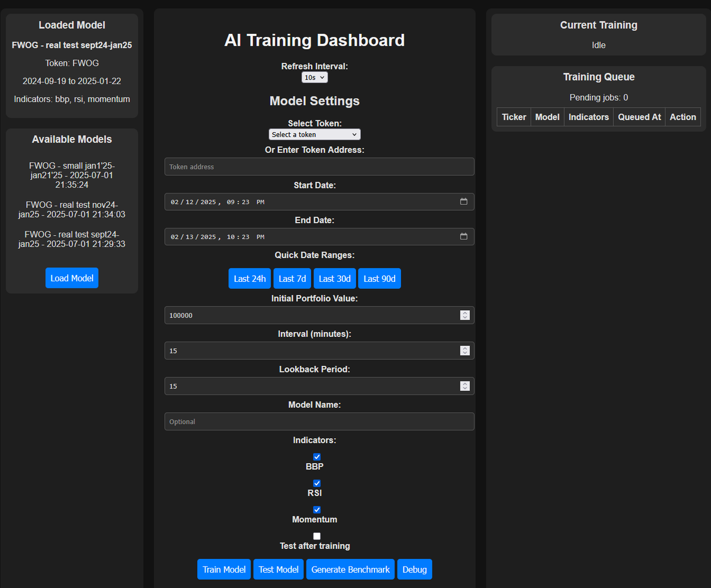The height and width of the screenshot is (588, 711).
Task: Focus the Token address input field
Action: point(319,166)
